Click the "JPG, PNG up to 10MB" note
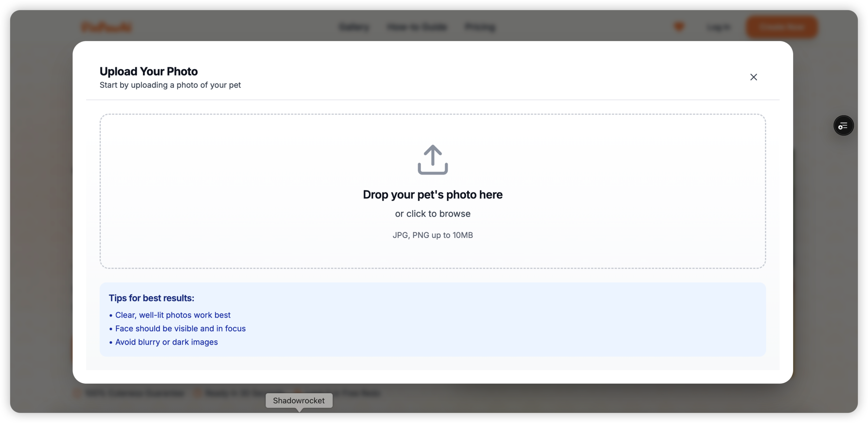 (x=433, y=235)
